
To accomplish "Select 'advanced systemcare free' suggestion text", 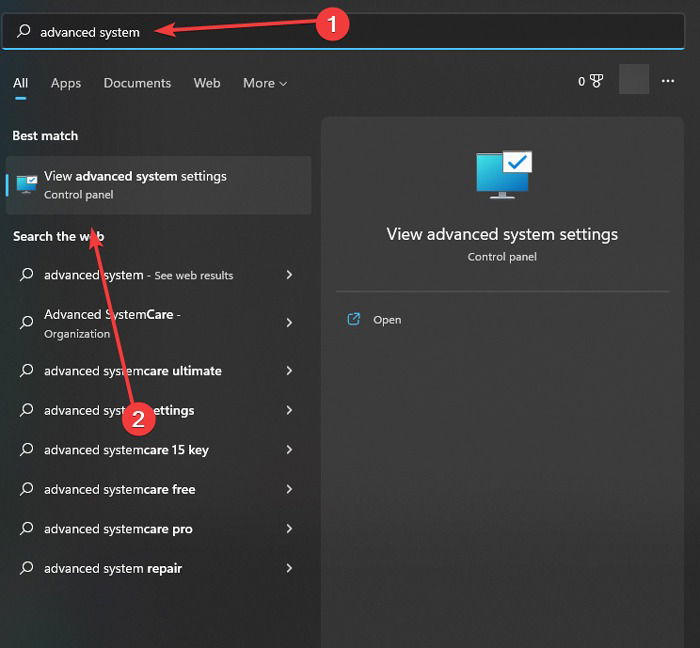I will (120, 490).
